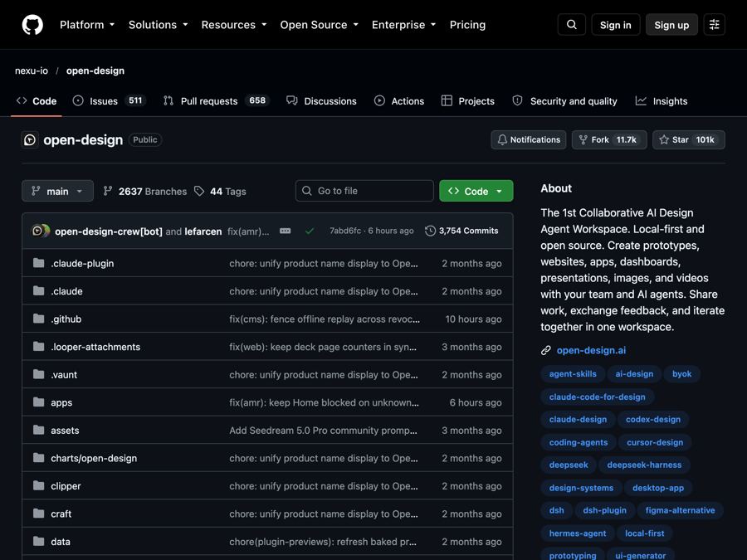Image resolution: width=747 pixels, height=560 pixels.
Task: Click the deepseek-harness topic tag
Action: pyautogui.click(x=644, y=465)
